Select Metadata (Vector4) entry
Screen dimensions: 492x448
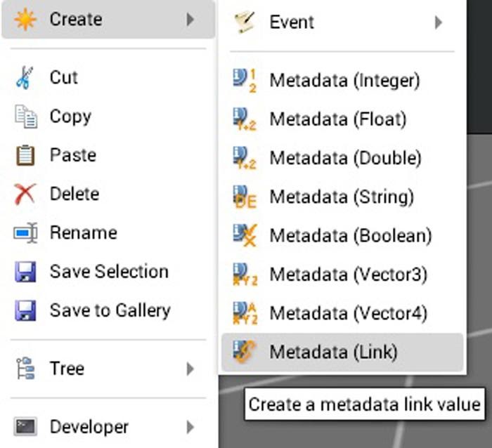pos(342,313)
